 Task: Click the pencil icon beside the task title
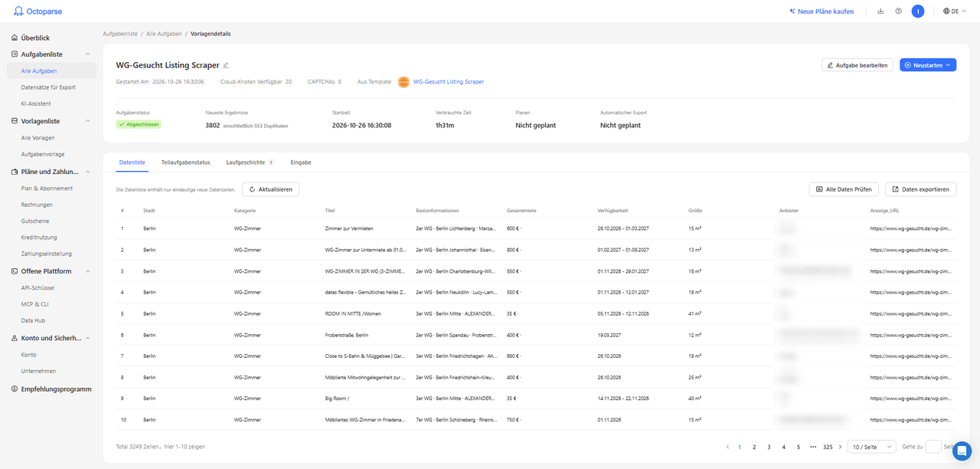[226, 65]
